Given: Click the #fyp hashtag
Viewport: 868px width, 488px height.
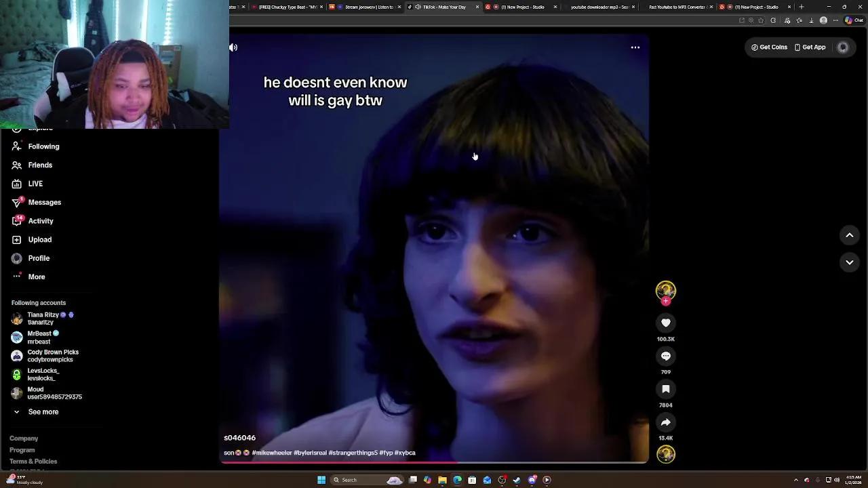Looking at the screenshot, I should 386,453.
